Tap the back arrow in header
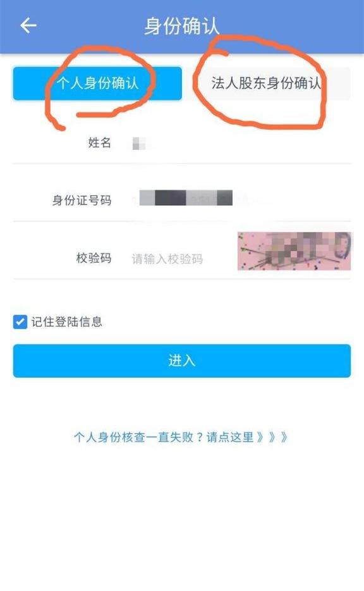This screenshot has height=591, width=364. 28,26
